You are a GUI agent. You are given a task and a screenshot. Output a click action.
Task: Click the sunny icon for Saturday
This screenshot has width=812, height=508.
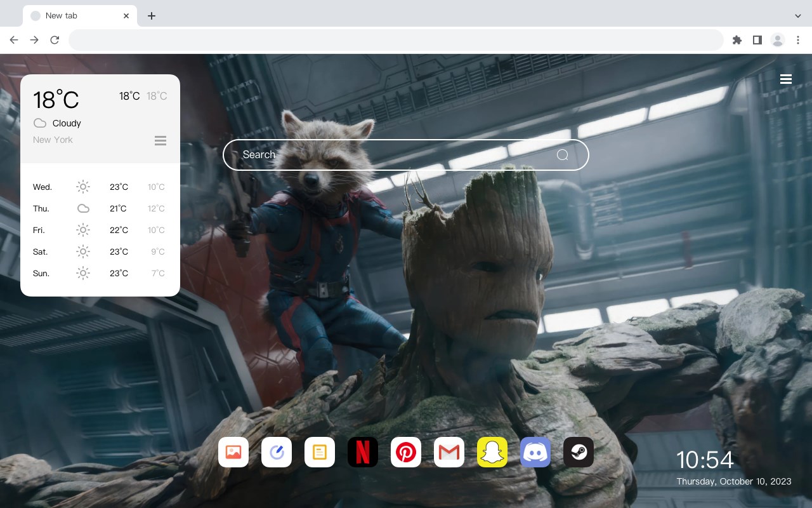83,251
